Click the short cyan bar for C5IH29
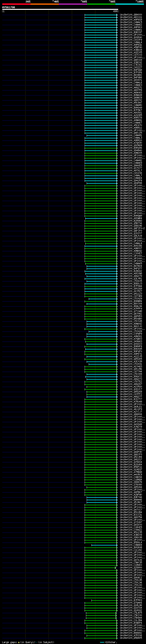 (x=103, y=299)
